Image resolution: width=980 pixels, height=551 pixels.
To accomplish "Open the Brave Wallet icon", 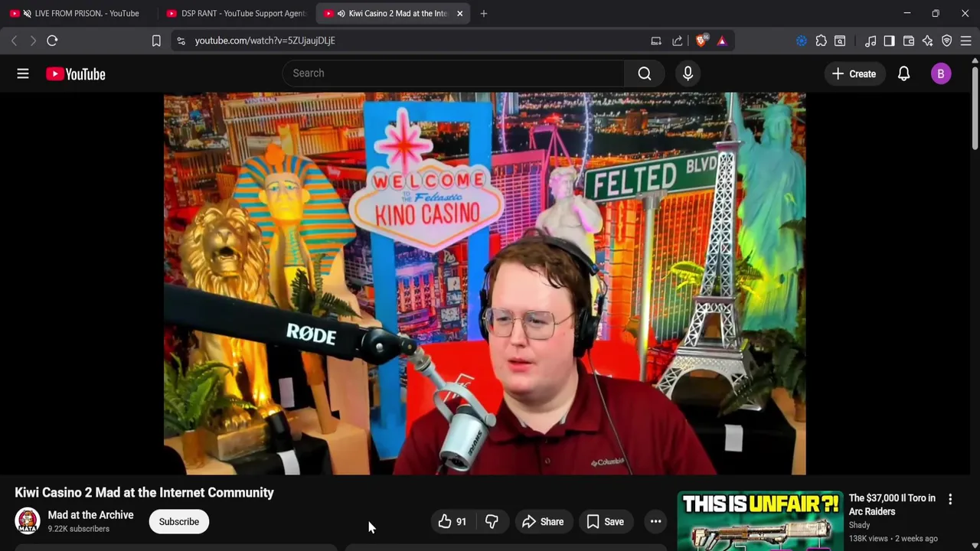I will (x=909, y=41).
